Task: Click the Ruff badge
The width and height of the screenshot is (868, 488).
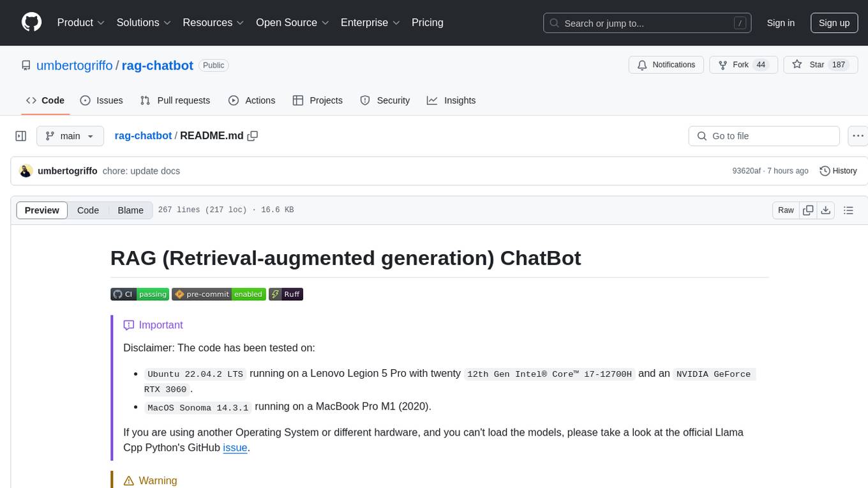Action: click(285, 294)
